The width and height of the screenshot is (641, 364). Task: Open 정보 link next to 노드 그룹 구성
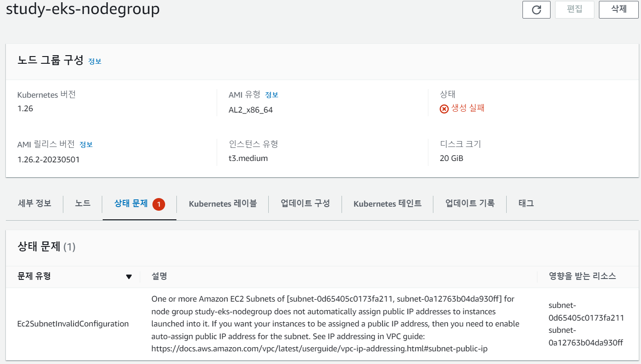tap(95, 61)
